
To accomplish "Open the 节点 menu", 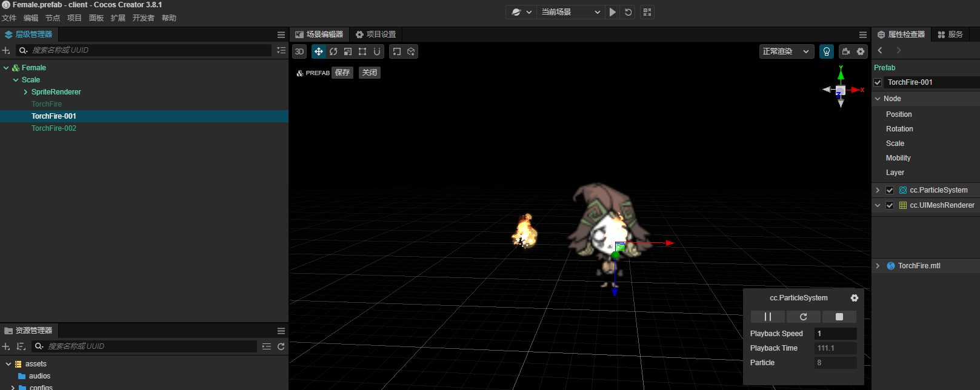I will [x=53, y=18].
